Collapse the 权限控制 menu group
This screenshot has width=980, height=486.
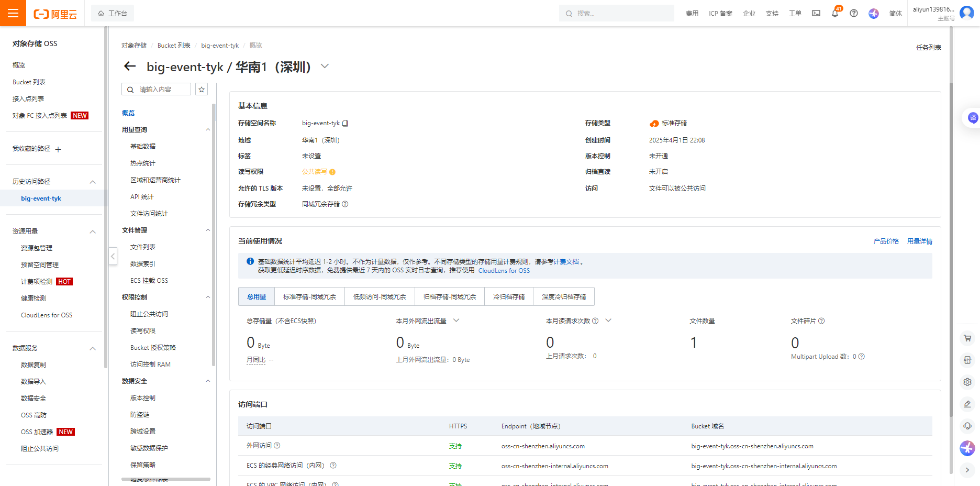tap(208, 297)
